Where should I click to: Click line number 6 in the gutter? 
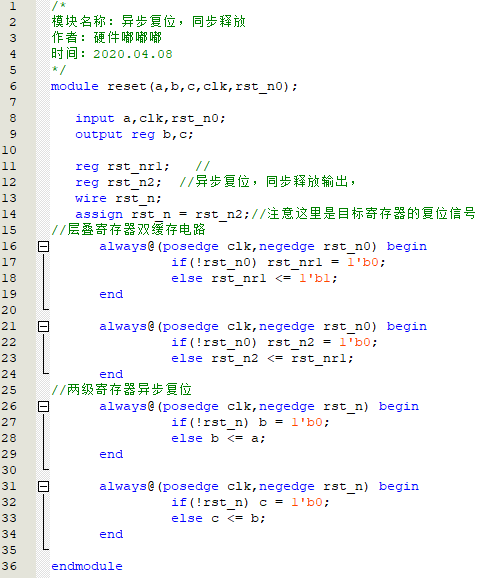pyautogui.click(x=13, y=86)
